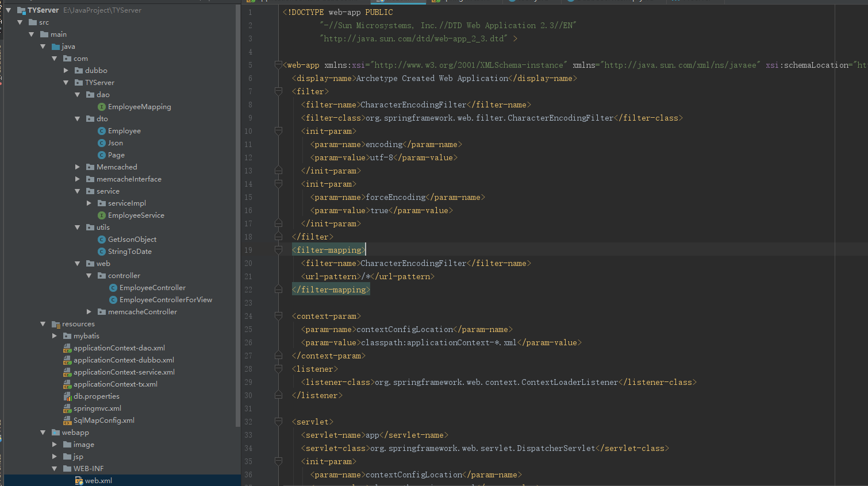Click the SqlMapConfig.xml file icon
Viewport: 868px width, 486px height.
point(67,421)
